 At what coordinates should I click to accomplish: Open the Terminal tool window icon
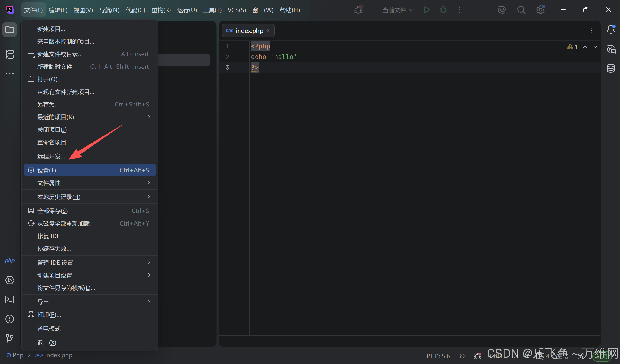(x=10, y=300)
